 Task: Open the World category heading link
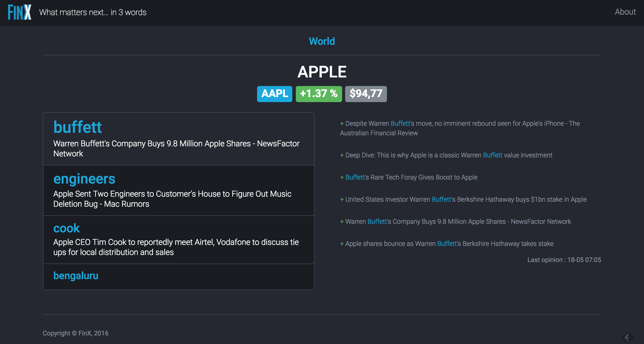pos(322,41)
